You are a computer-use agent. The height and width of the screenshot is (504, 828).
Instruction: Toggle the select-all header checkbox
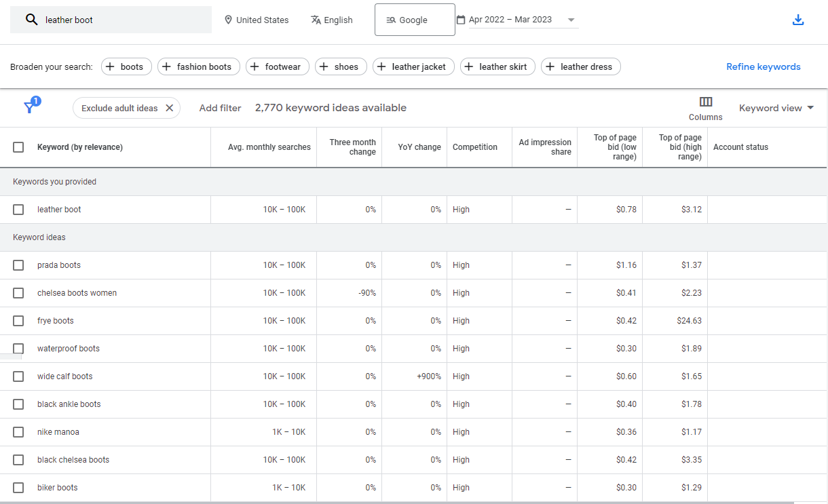(x=18, y=147)
